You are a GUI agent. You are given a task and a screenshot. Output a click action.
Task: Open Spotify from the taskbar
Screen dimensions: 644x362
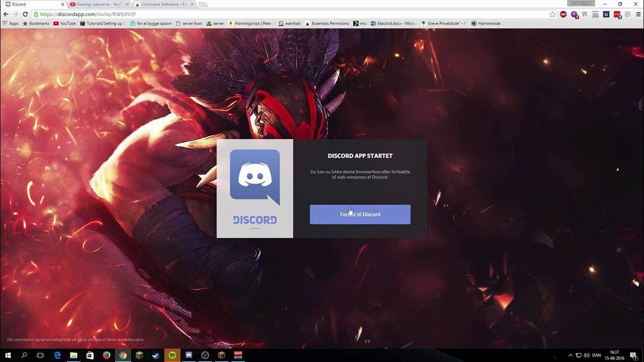[x=172, y=355]
